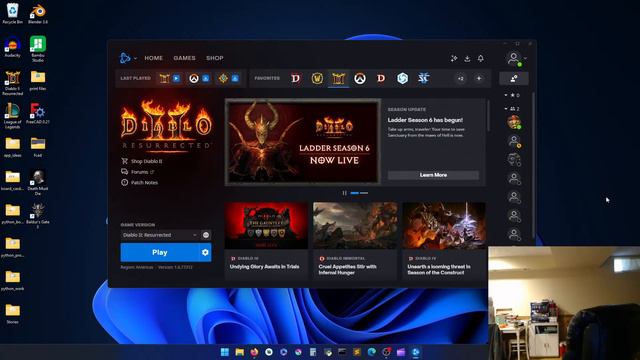
Task: Click the news panel scrollbar
Action: [x=488, y=116]
